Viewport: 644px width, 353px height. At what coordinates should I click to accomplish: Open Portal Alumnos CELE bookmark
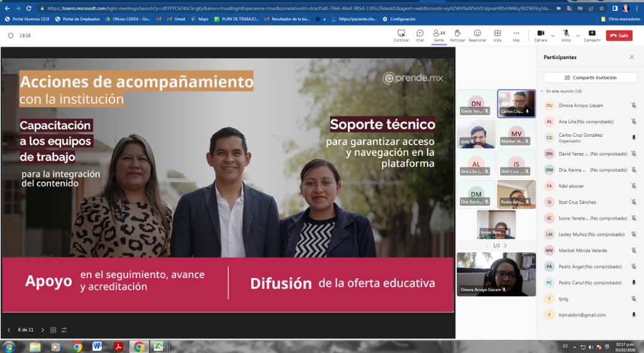pos(27,19)
